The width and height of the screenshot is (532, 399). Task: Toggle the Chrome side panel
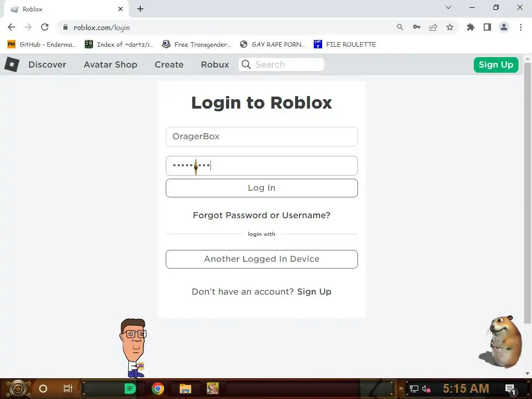487,27
